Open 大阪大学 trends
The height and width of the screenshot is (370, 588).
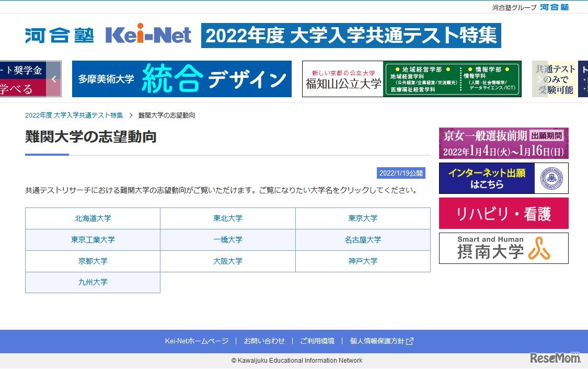click(x=228, y=261)
